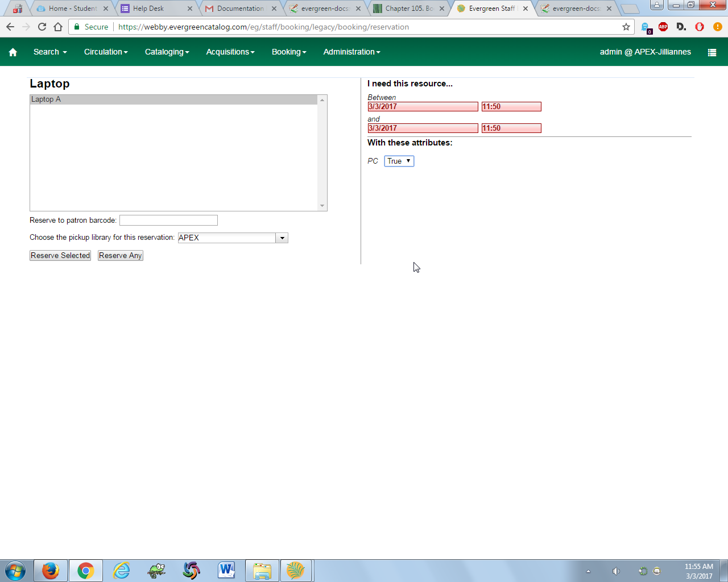The image size is (728, 582).
Task: Open Microsoft Word from the taskbar
Action: (x=226, y=570)
